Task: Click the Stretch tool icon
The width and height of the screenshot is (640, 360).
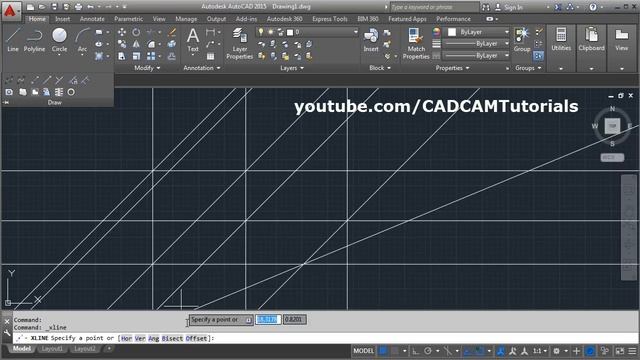Action: coord(122,56)
